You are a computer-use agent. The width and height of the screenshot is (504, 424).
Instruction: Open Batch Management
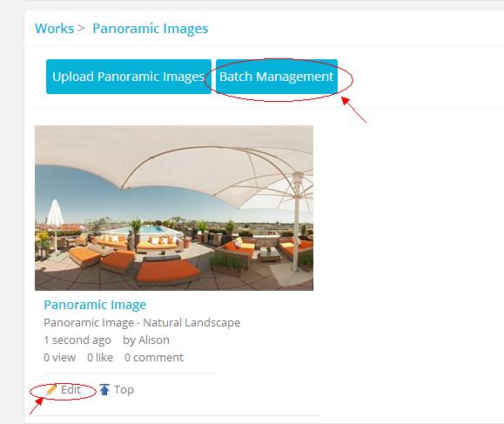click(277, 77)
